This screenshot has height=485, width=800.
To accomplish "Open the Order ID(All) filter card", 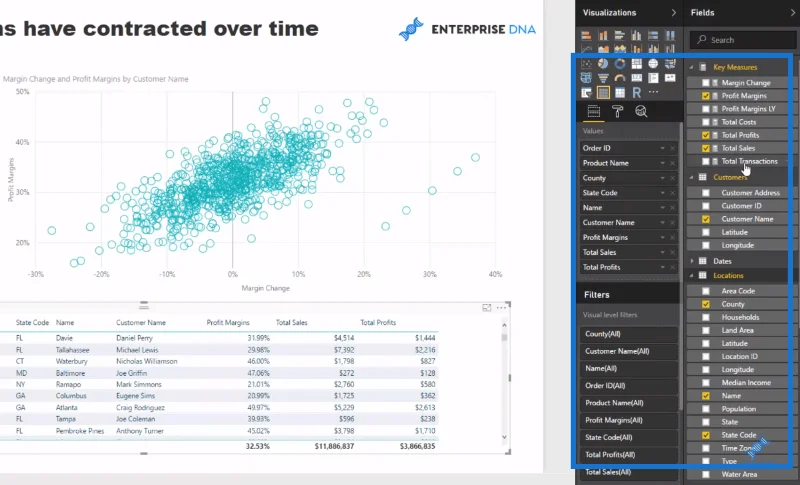I will [x=629, y=386].
